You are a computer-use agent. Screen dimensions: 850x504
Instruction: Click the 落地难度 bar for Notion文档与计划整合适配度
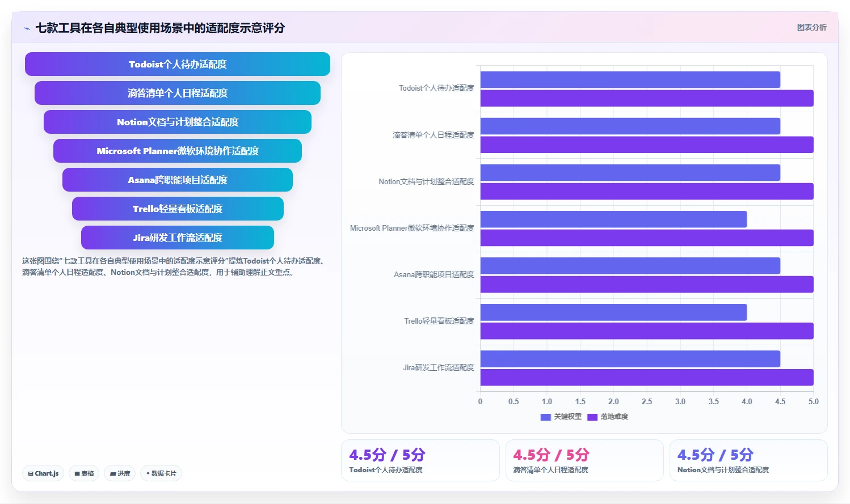[647, 191]
